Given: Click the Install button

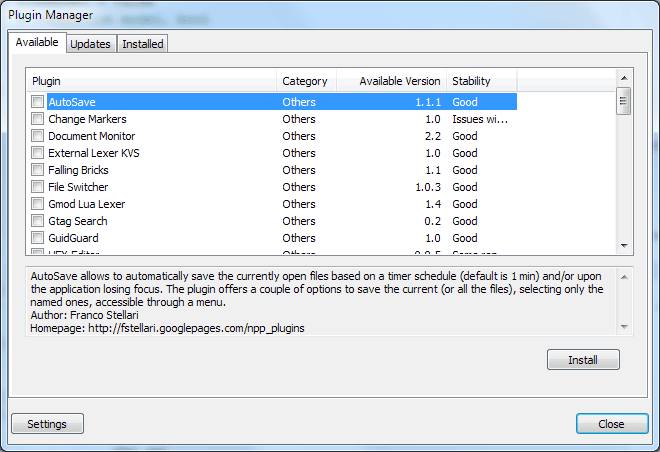Looking at the screenshot, I should click(583, 359).
